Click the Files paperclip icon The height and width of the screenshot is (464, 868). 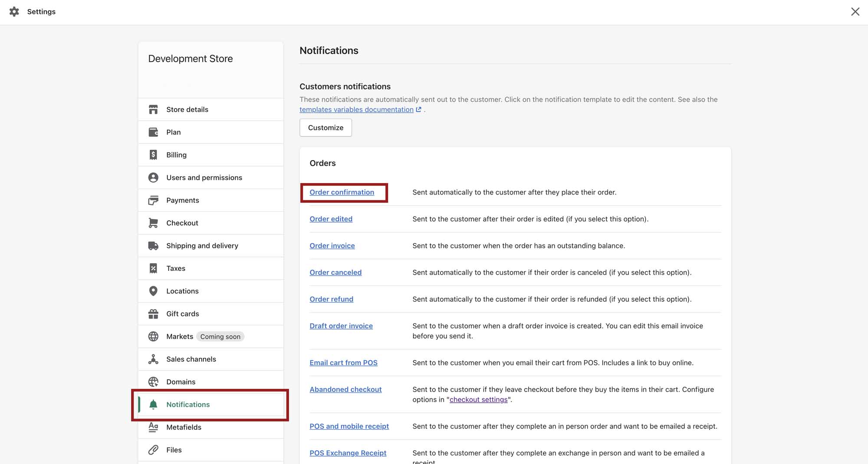coord(153,450)
